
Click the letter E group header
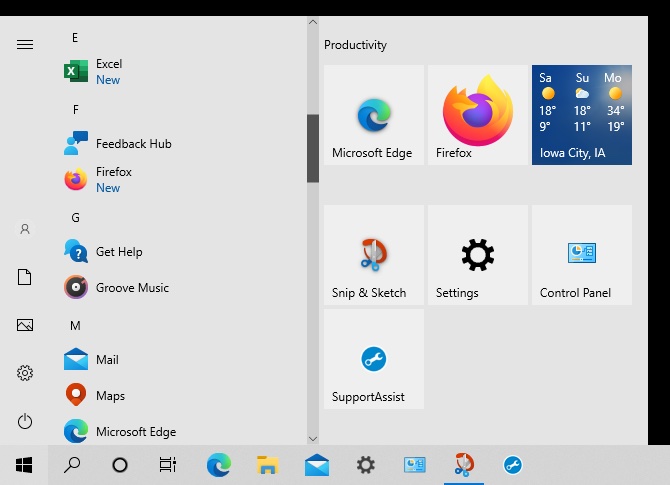[x=75, y=38]
